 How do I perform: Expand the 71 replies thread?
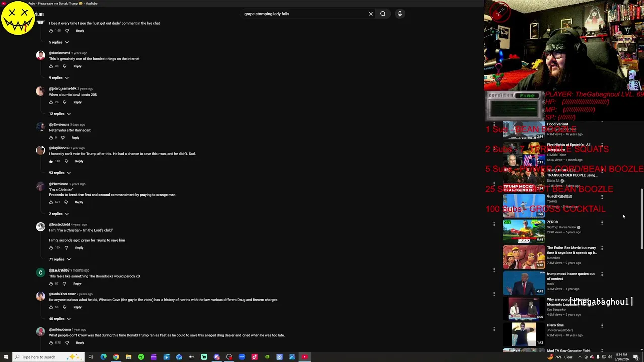coord(60,259)
